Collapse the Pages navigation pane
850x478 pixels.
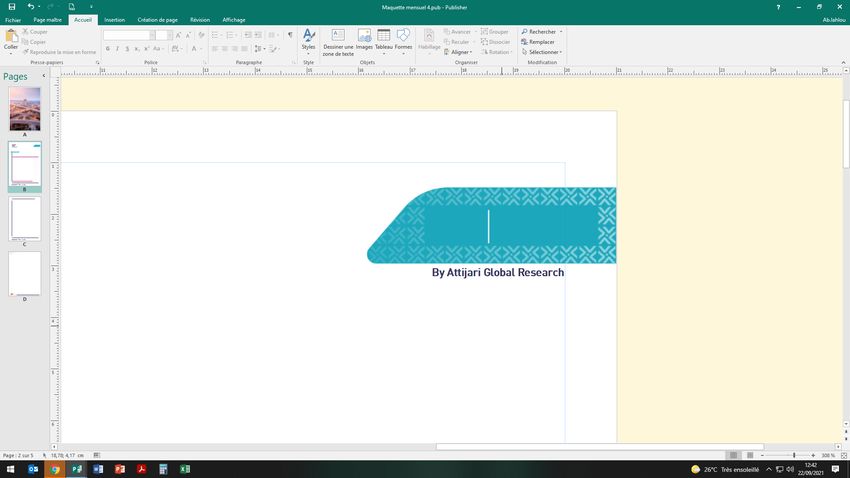[x=44, y=76]
